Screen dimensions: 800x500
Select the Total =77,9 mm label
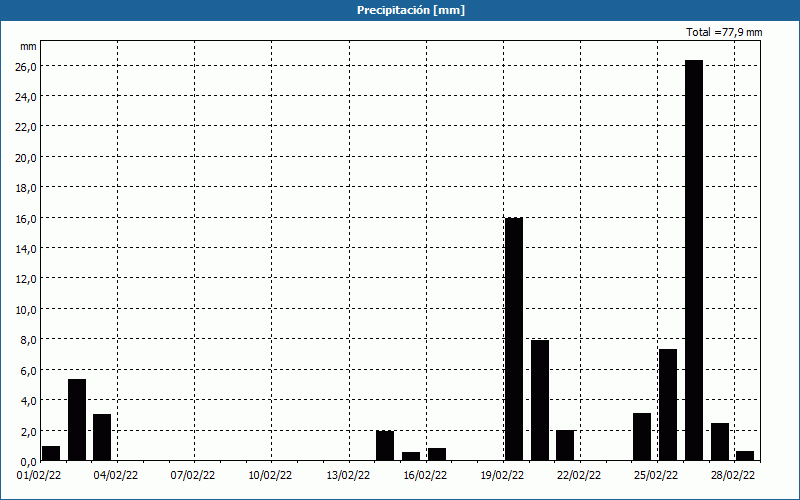pyautogui.click(x=724, y=32)
